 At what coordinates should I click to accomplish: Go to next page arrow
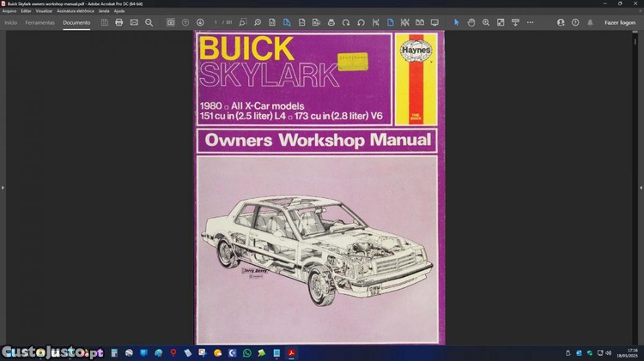200,22
